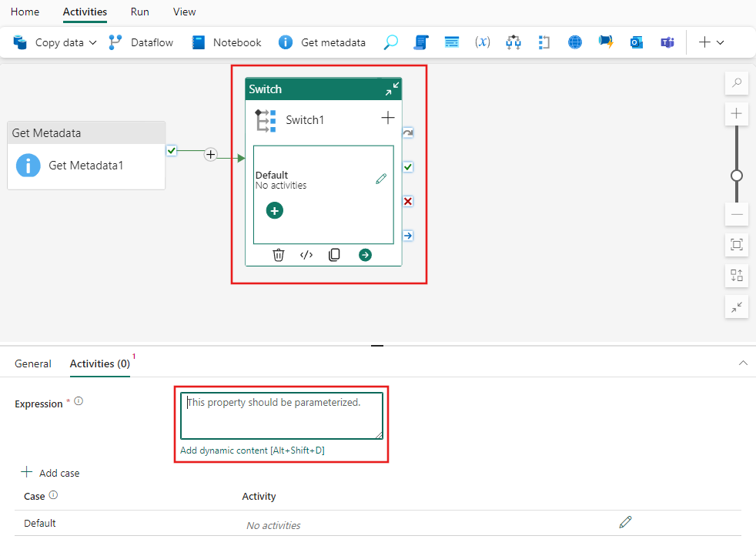
Task: Insert the Web activity using the globe icon
Action: [574, 42]
